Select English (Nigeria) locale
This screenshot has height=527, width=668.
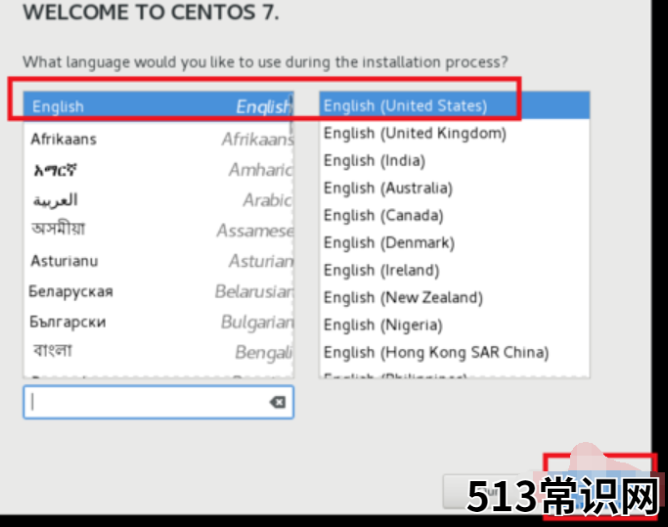click(x=455, y=325)
